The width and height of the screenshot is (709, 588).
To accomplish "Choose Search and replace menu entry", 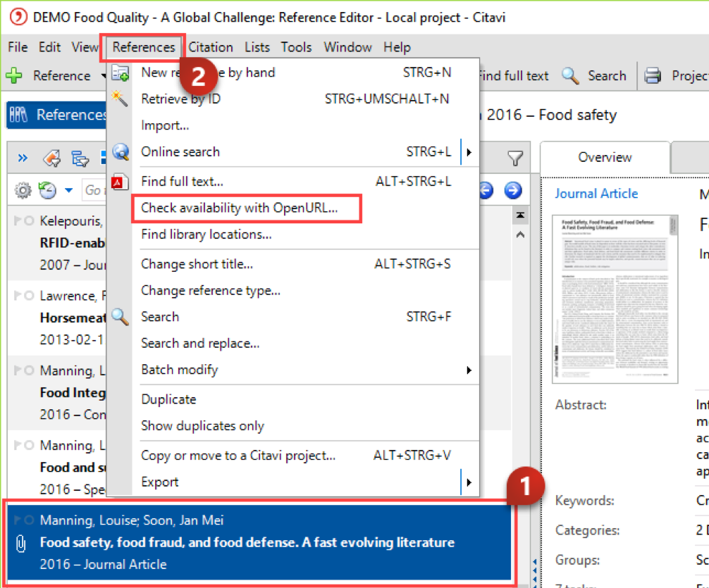I will pos(200,344).
